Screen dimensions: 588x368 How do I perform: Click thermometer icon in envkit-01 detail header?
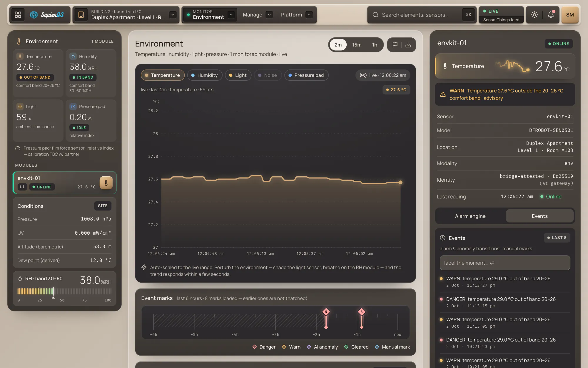[x=445, y=66]
